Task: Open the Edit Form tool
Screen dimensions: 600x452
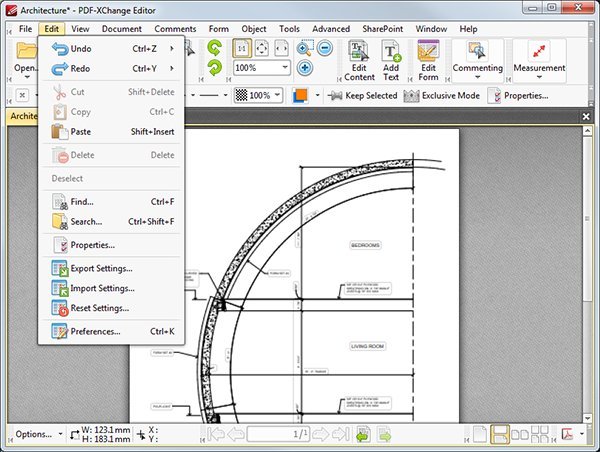Action: pyautogui.click(x=428, y=61)
